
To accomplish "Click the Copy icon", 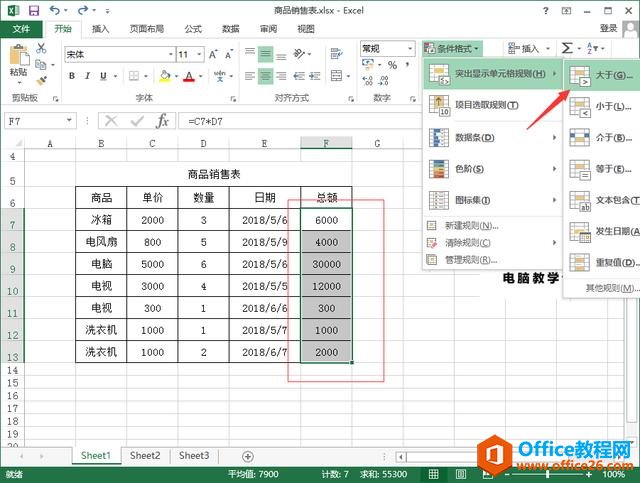I will [41, 64].
